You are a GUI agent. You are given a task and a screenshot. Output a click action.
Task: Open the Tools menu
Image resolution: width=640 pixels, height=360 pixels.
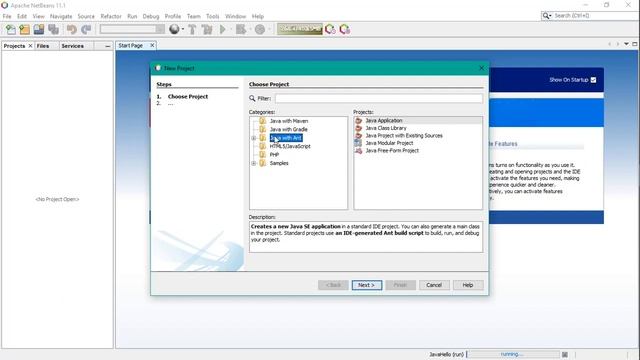tap(213, 16)
